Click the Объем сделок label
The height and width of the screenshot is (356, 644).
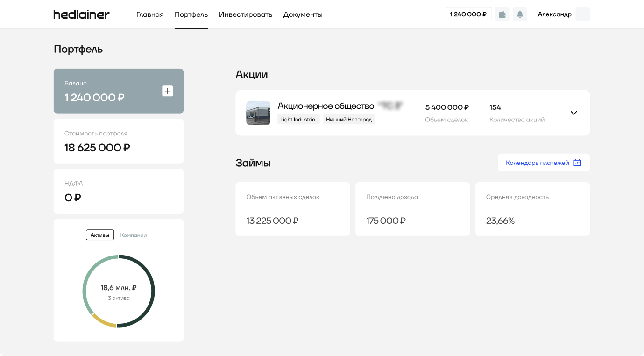tap(446, 120)
